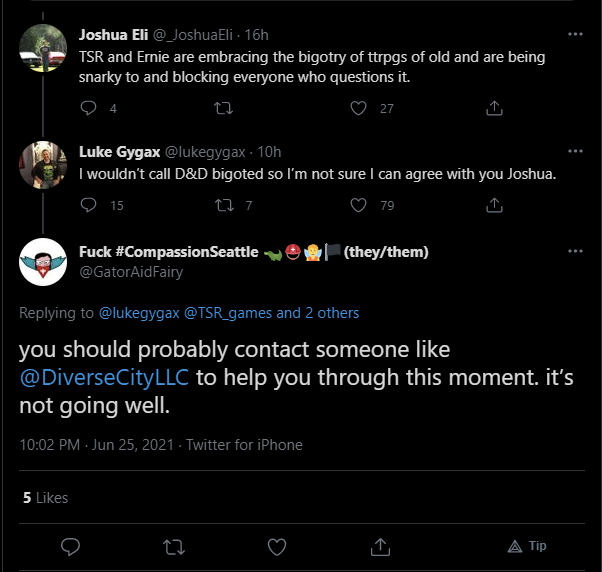Viewport: 602px width, 572px height.
Task: Share Joshua Eli's tweet
Action: click(494, 108)
